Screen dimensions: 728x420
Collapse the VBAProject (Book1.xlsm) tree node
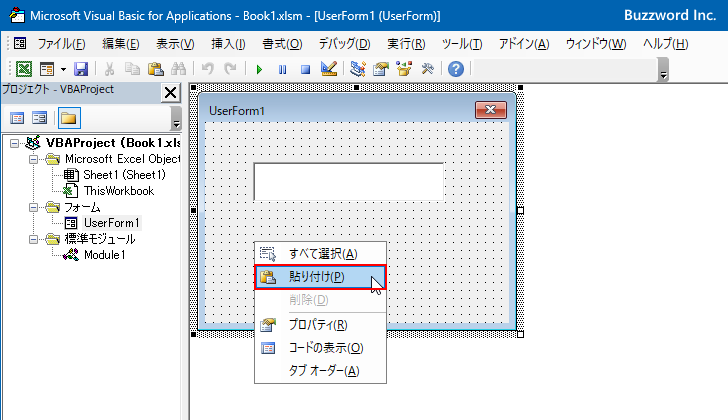14,143
